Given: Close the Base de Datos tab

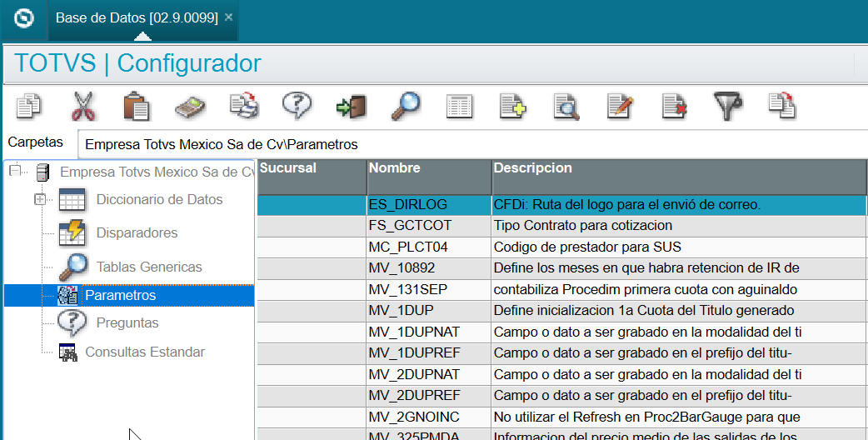Looking at the screenshot, I should (x=228, y=17).
